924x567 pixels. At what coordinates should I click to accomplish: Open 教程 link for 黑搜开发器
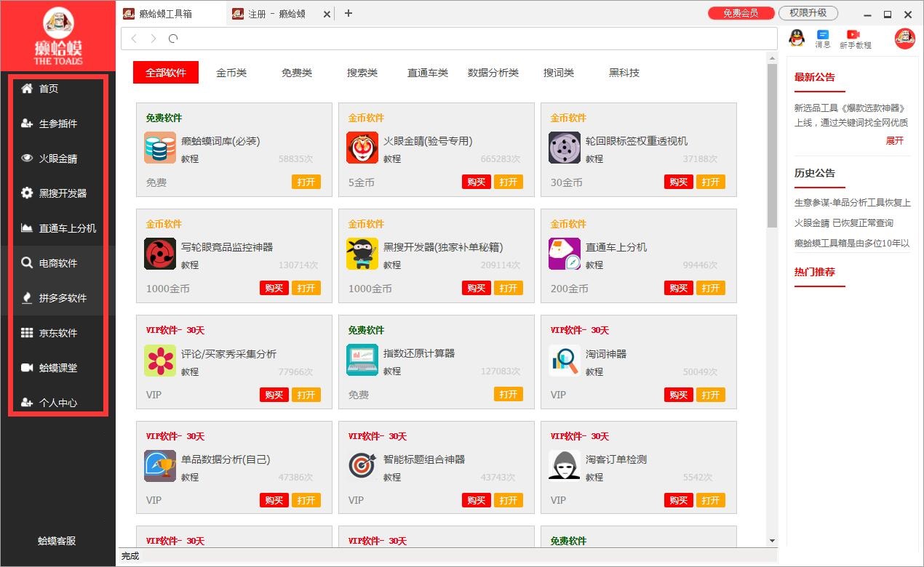[392, 265]
